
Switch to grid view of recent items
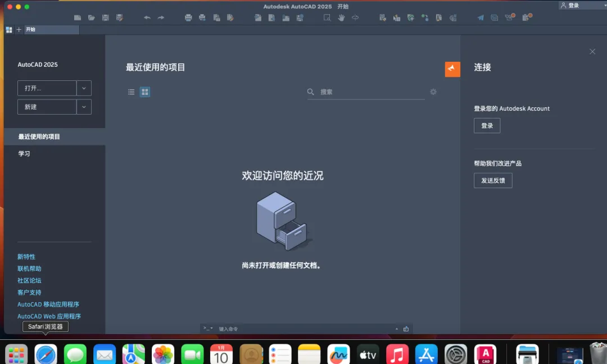pos(145,92)
